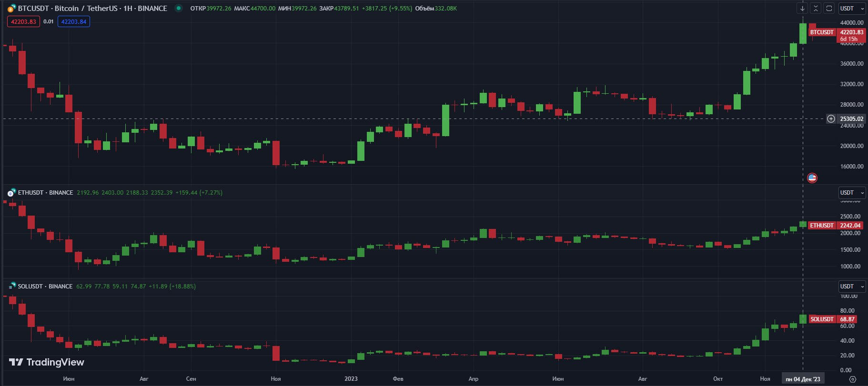The width and height of the screenshot is (868, 386).
Task: Click the SOL change value +11.89 (+18.88%)
Action: [x=172, y=287]
